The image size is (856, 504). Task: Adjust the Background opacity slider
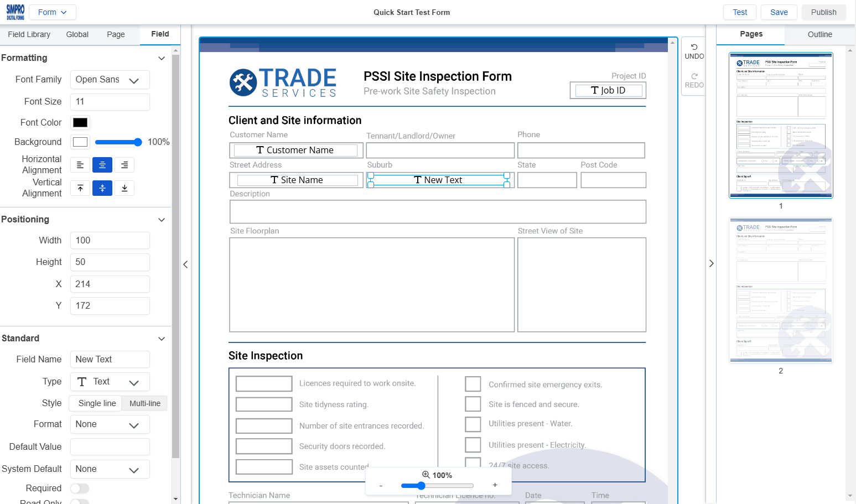click(x=118, y=142)
